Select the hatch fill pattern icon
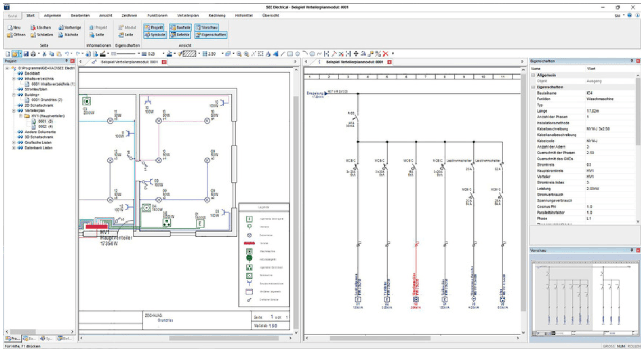644x351 pixels. click(x=189, y=53)
